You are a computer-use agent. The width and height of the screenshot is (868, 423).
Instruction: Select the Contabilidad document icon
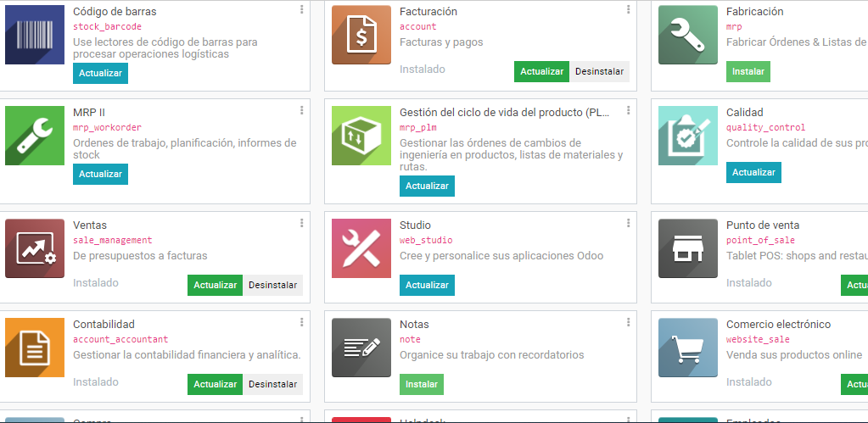click(35, 348)
